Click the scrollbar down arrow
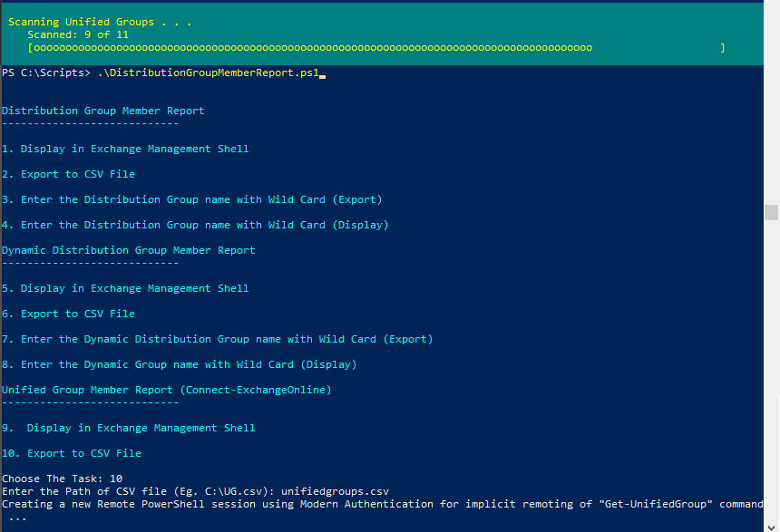Screen dimensions: 780x532 click(772, 527)
